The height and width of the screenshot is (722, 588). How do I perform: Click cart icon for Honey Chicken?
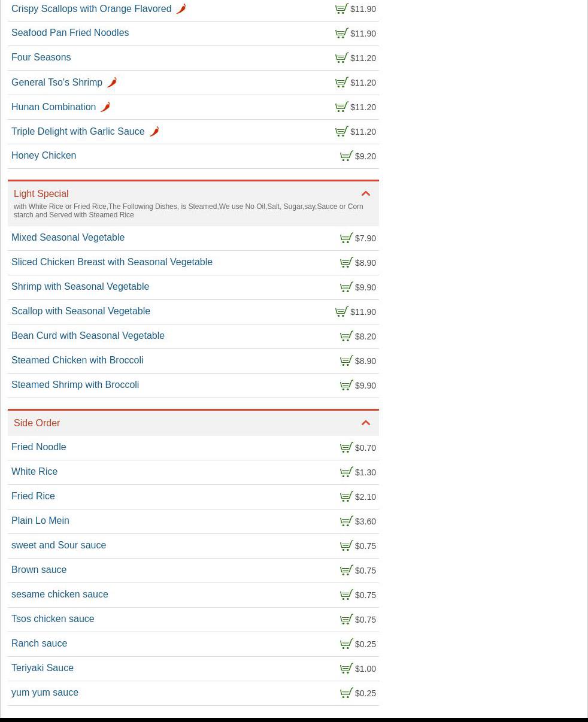(346, 156)
